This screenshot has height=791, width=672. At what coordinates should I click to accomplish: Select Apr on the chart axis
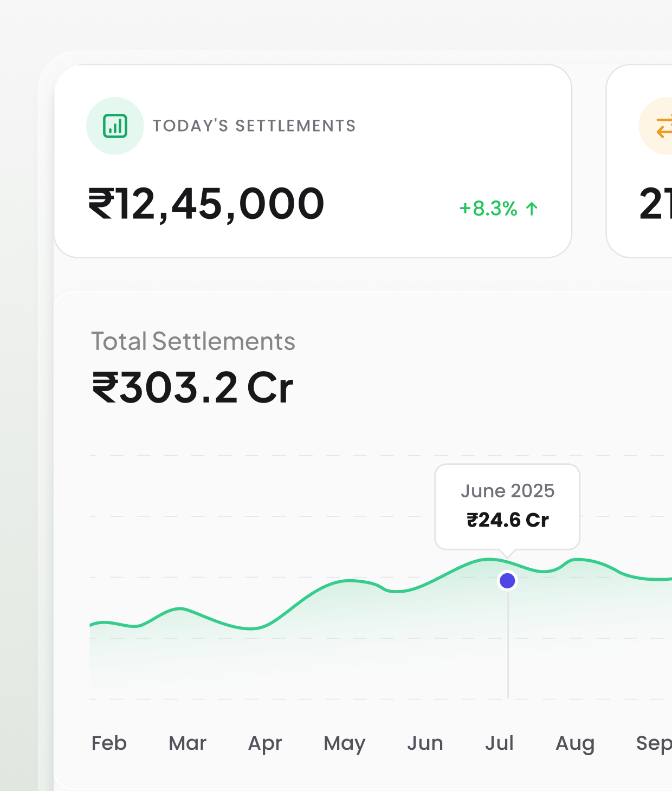[265, 743]
